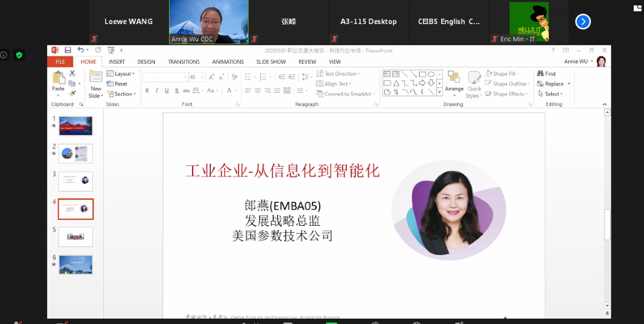Image resolution: width=644 pixels, height=324 pixels.
Task: Toggle Align Left paragraph alignment
Action: [248, 91]
